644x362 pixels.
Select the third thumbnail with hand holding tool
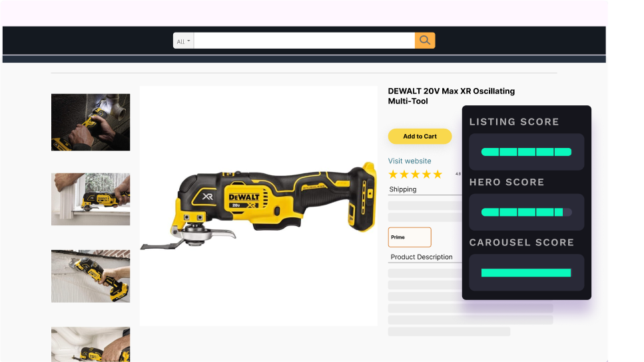click(91, 276)
